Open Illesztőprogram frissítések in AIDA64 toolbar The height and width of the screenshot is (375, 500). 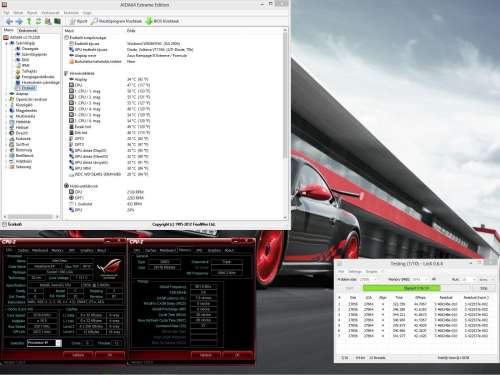pyautogui.click(x=116, y=21)
